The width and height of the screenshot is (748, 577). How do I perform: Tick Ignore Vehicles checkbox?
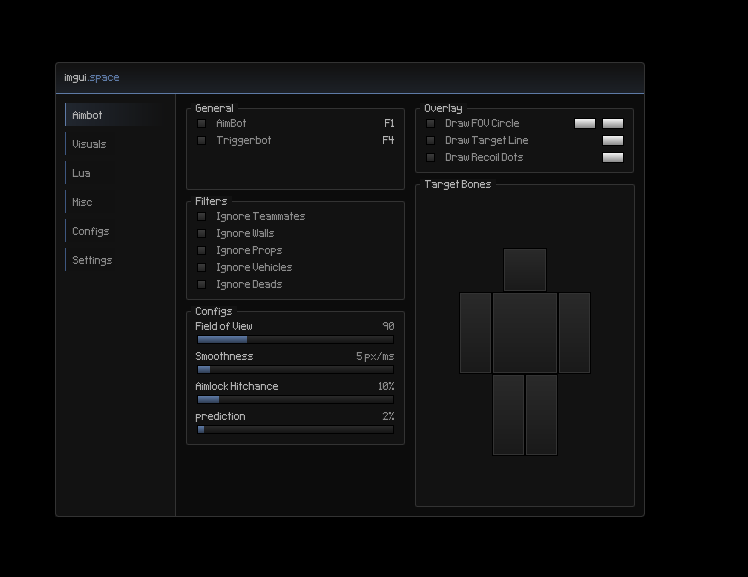(x=201, y=268)
